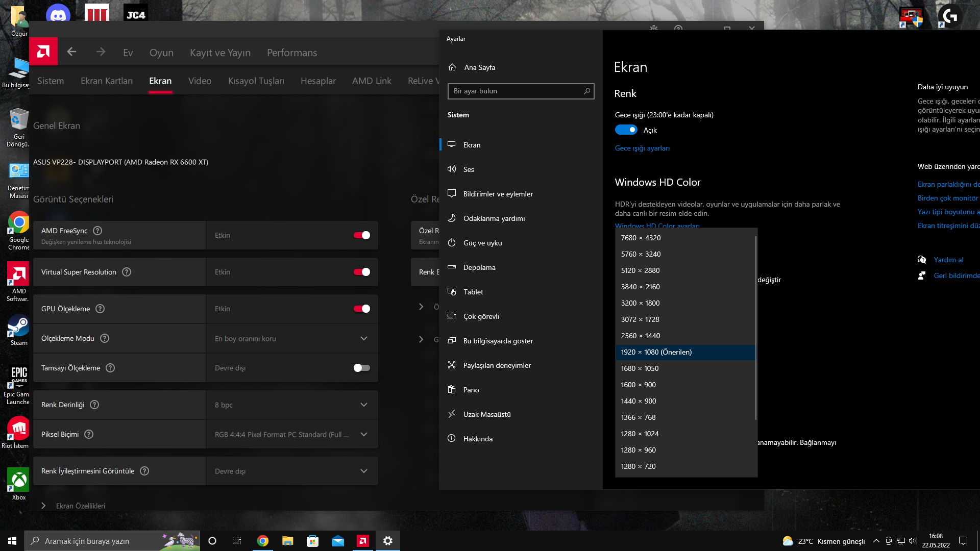980x551 pixels.
Task: Switch to the Video tab
Action: pyautogui.click(x=200, y=81)
